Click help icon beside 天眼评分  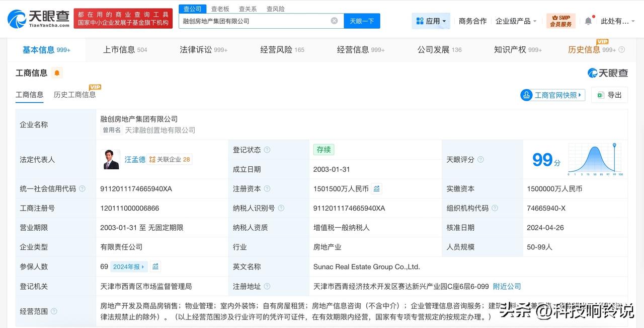(x=480, y=159)
